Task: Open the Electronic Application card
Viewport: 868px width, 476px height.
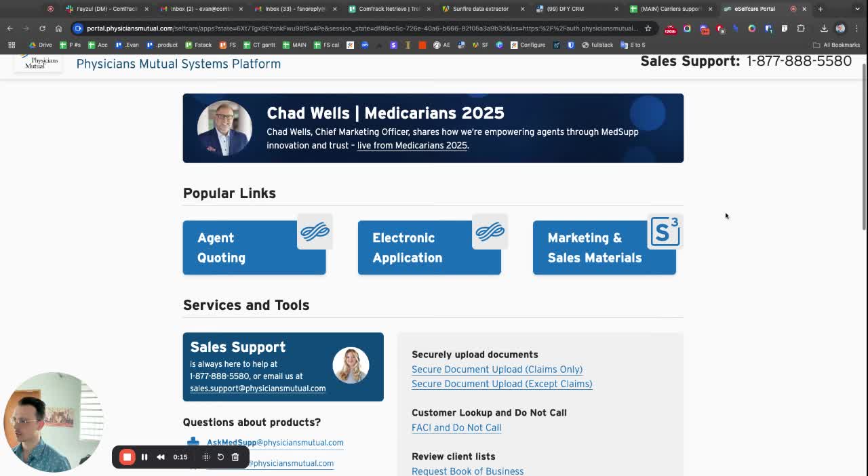Action: tap(429, 247)
